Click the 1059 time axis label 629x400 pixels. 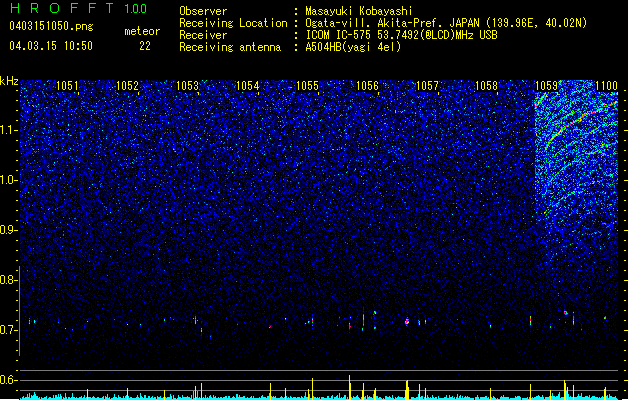[546, 86]
